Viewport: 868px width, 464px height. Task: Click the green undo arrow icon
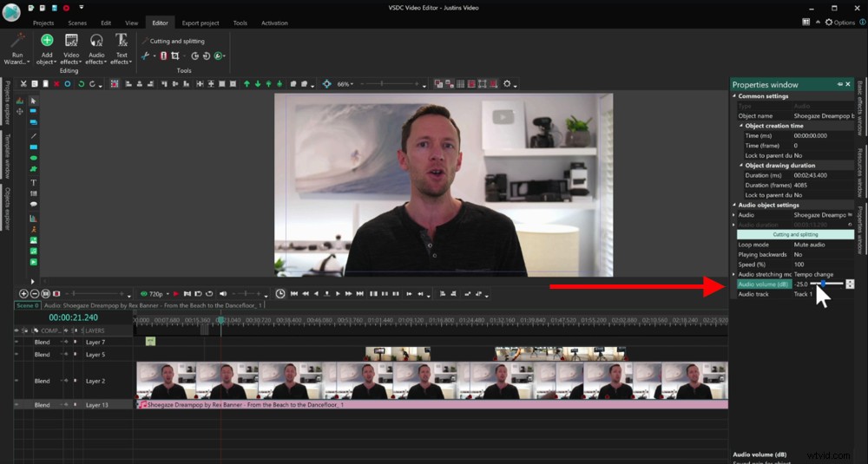point(82,84)
